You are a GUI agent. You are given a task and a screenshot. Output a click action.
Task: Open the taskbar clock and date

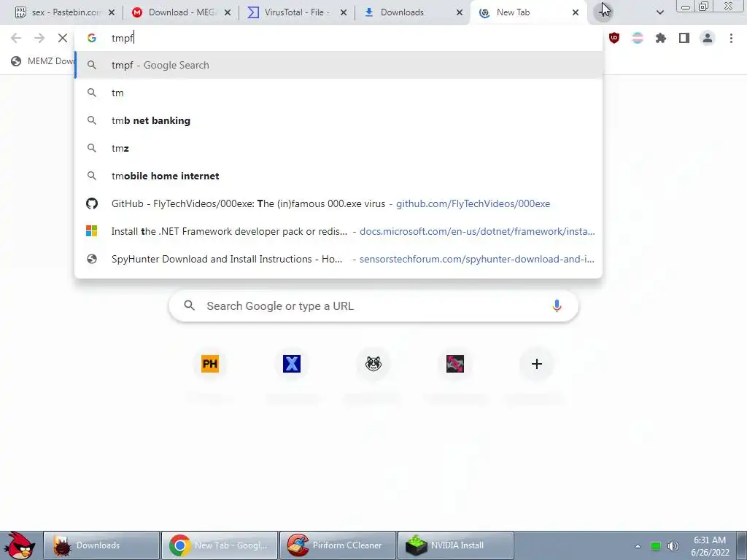[x=710, y=546]
